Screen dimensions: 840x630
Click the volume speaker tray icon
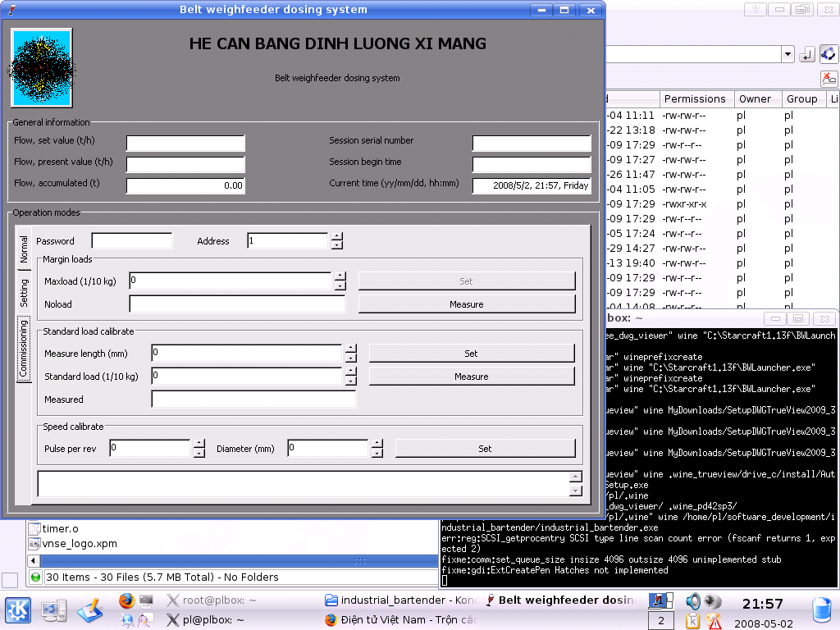point(693,600)
